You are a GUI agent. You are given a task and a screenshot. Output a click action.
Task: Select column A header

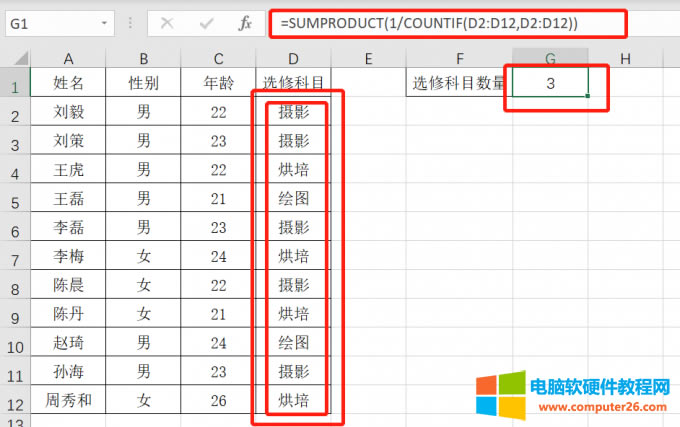68,59
